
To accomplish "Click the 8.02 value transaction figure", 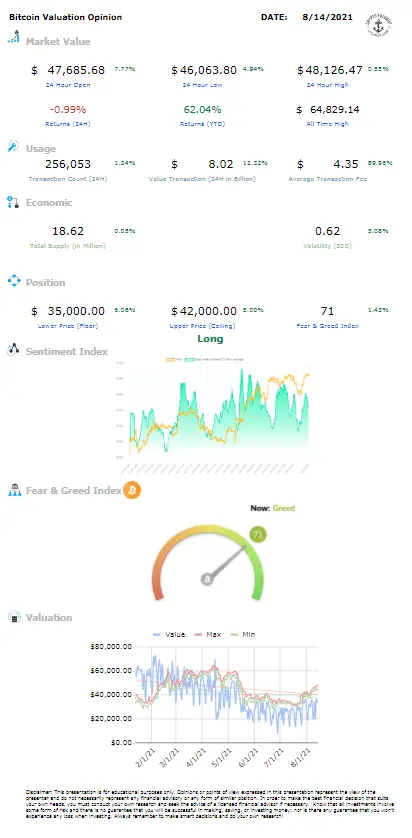I will [x=221, y=164].
